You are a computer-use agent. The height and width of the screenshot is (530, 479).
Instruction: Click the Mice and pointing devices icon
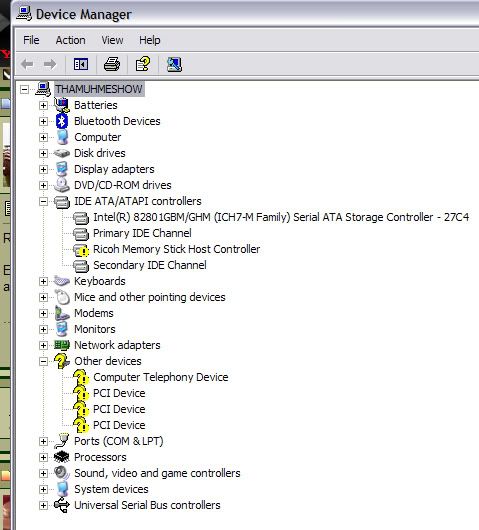tap(62, 297)
